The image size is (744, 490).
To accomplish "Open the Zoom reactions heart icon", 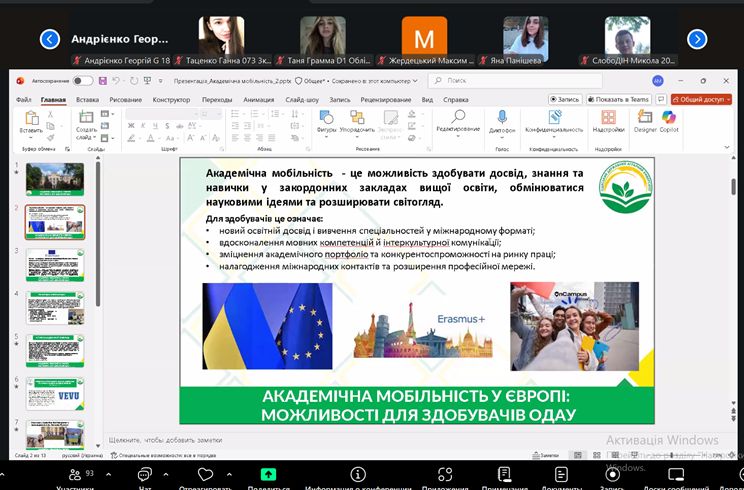I will 205,474.
